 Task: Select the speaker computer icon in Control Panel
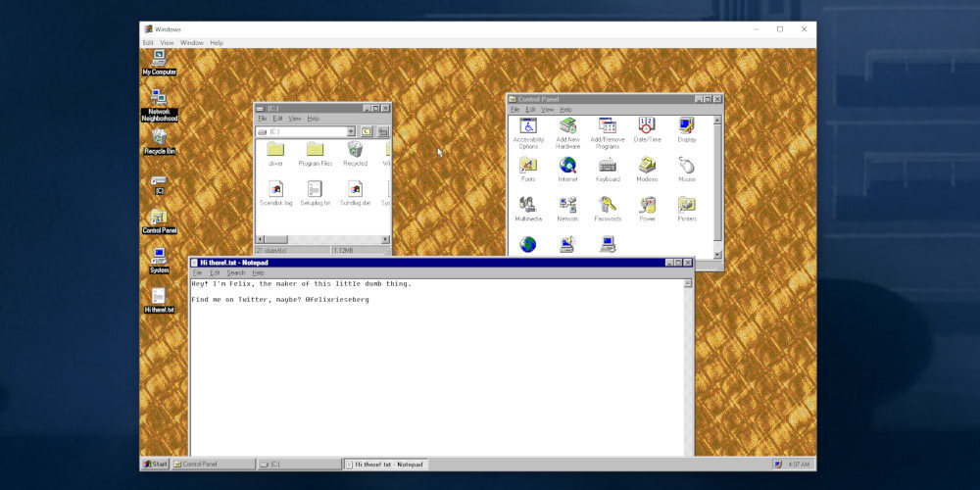(x=567, y=244)
